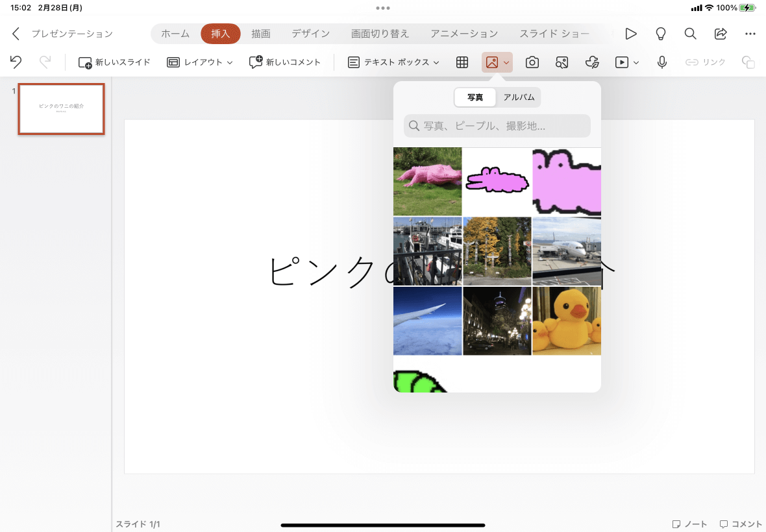This screenshot has width=766, height=532.
Task: Toggle the 写真 view in picture picker
Action: click(475, 97)
